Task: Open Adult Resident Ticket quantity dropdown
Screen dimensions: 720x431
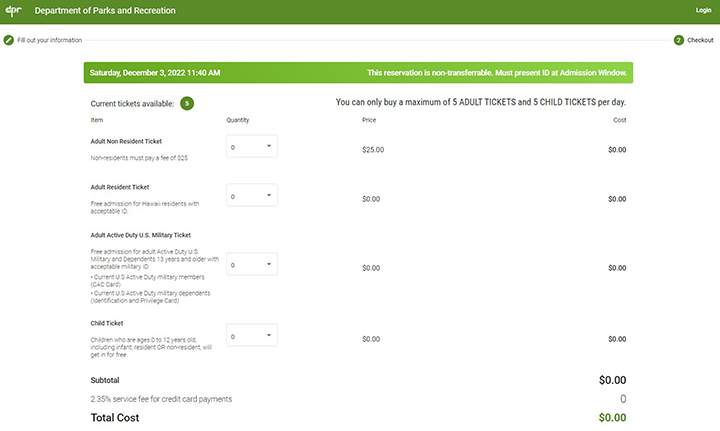Action: 252,197
